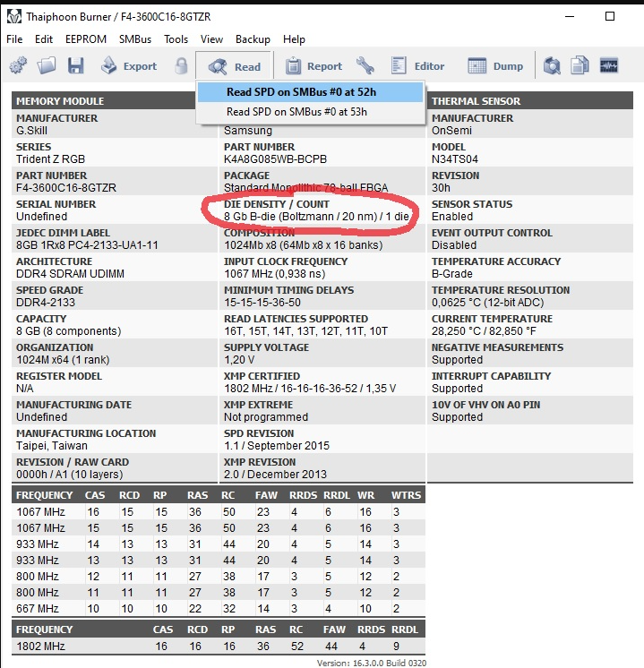The image size is (644, 668).
Task: Click current temperature 28,250 °C value
Action: point(485,331)
